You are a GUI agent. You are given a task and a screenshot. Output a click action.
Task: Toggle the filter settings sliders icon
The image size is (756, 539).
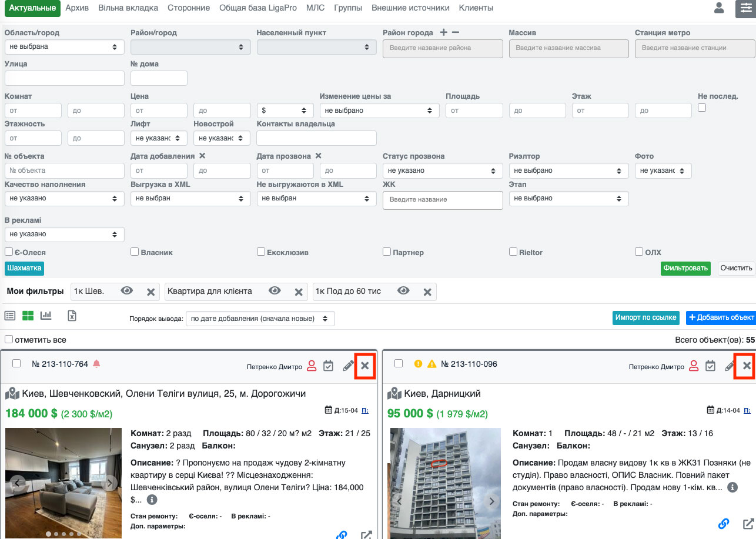tap(745, 9)
